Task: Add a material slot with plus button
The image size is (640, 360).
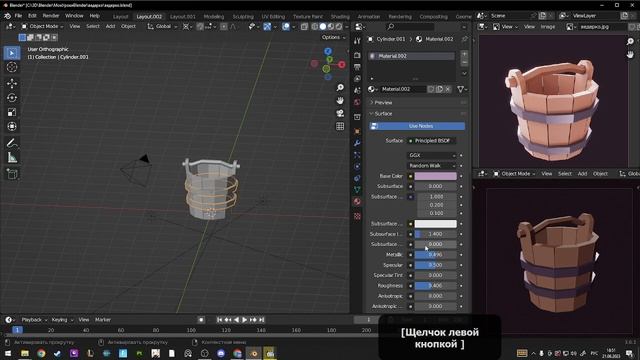Action: pos(464,54)
